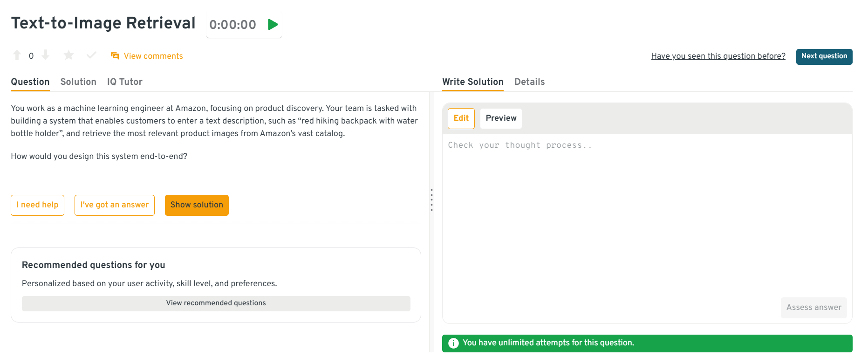Reveal the answer with Show solution
This screenshot has height=364, width=868.
197,205
